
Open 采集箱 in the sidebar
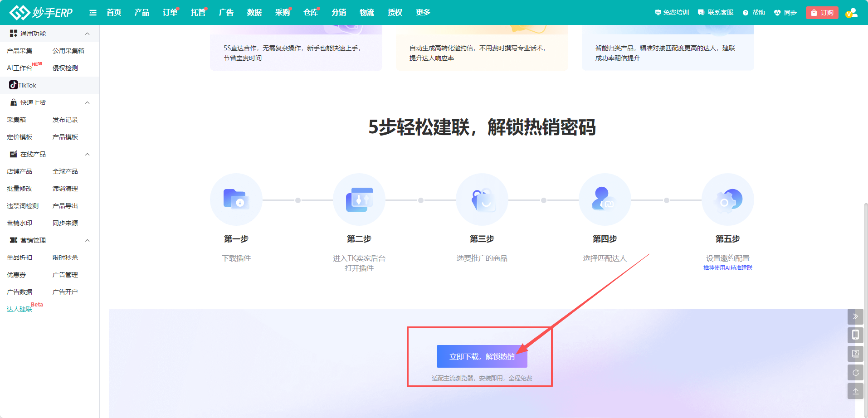click(x=16, y=120)
